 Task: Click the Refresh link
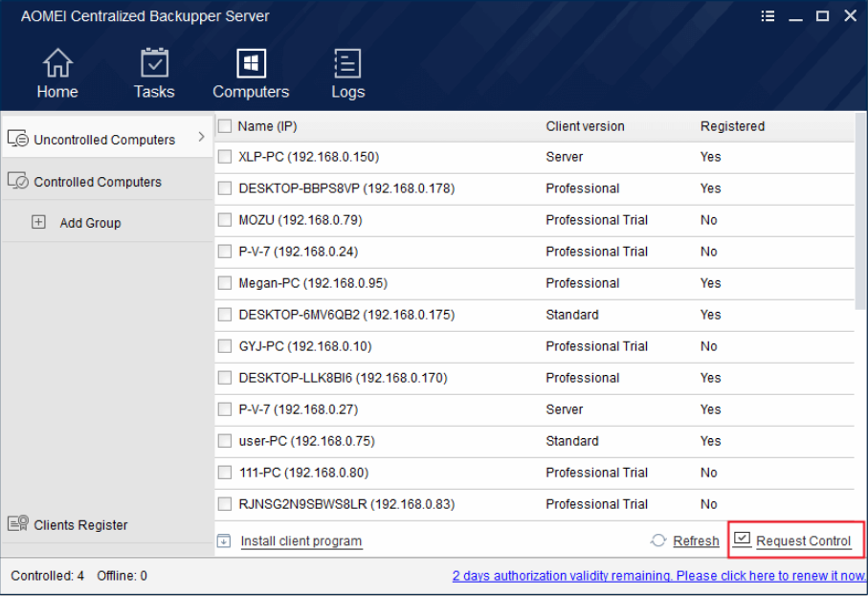coord(696,541)
